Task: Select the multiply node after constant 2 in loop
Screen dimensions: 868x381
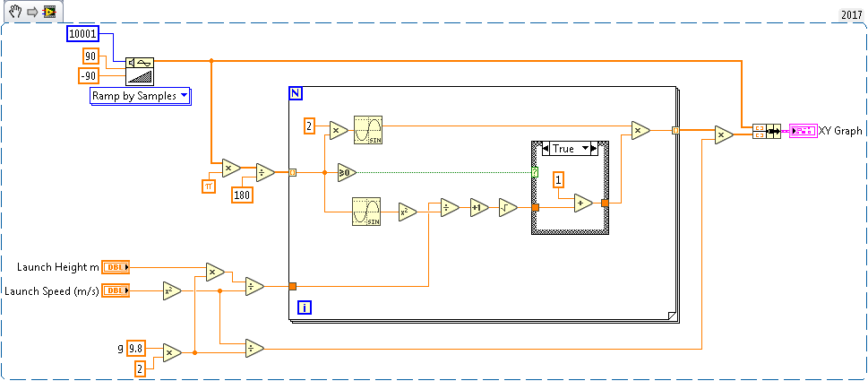Action: click(338, 130)
